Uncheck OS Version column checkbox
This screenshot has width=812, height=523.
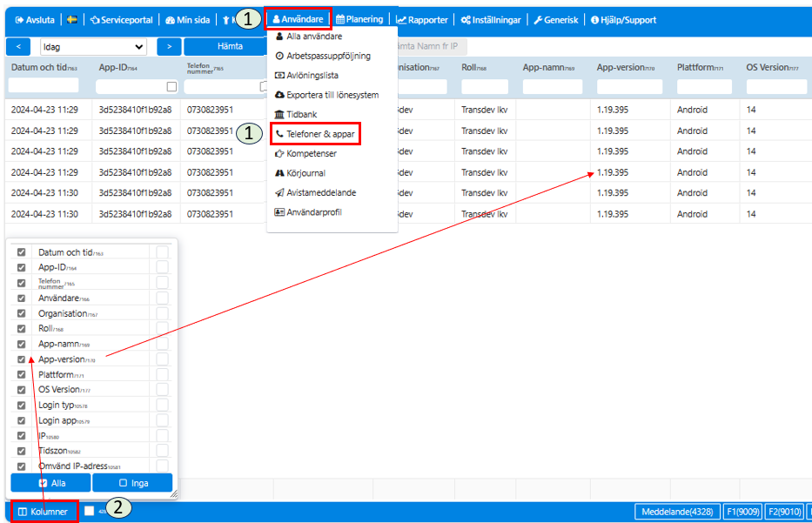21,390
